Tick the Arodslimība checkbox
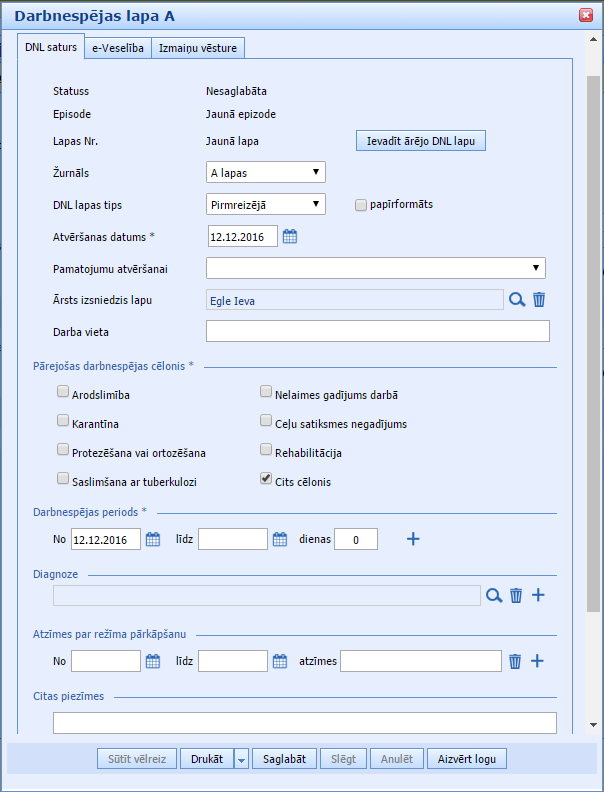604x792 pixels. pos(64,393)
